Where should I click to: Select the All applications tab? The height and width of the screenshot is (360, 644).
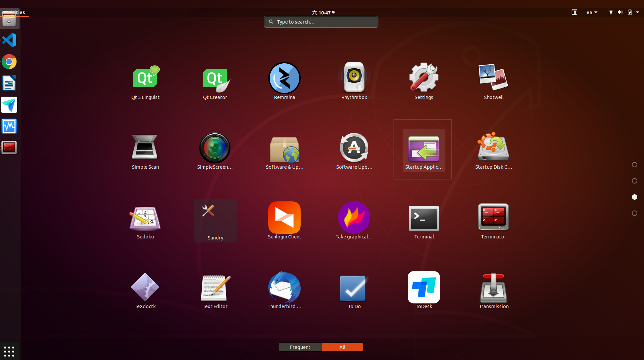point(342,347)
